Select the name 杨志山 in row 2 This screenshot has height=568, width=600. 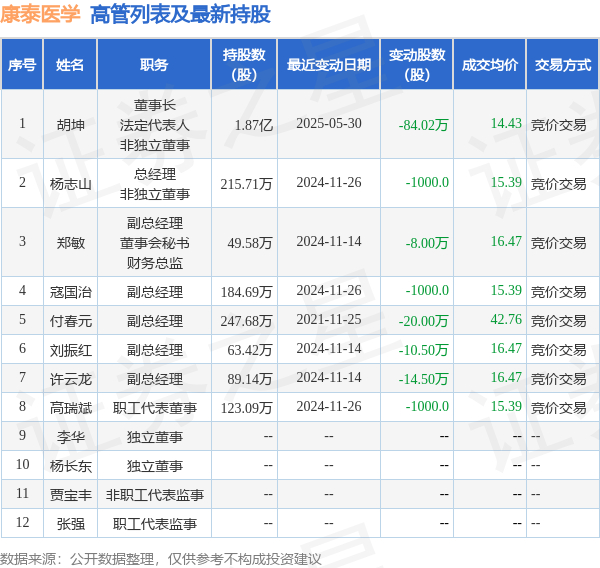click(x=70, y=184)
